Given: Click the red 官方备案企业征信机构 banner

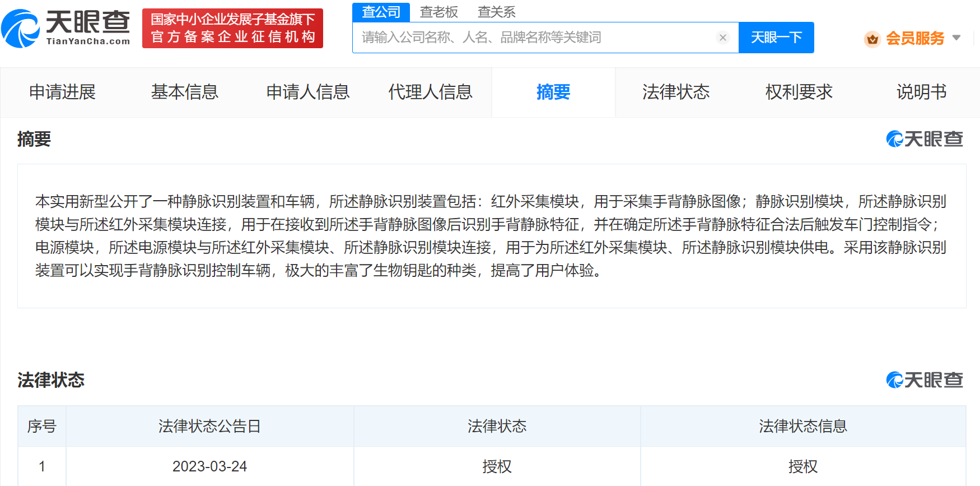Looking at the screenshot, I should click(x=232, y=28).
